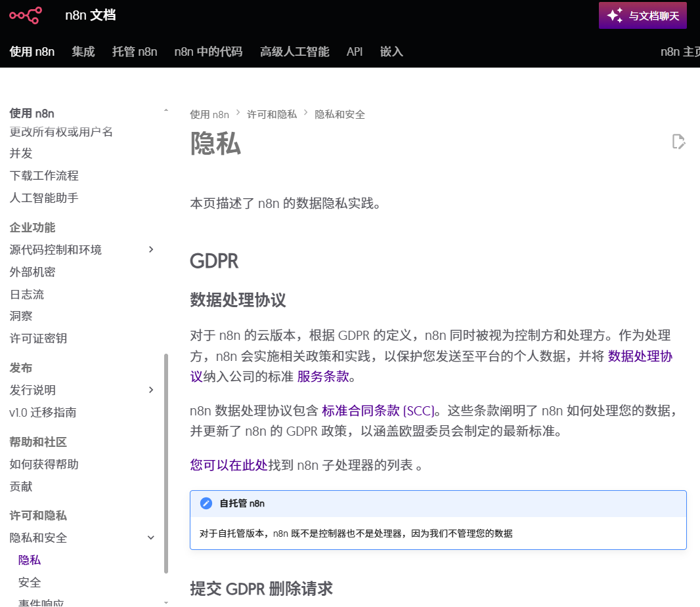Screen dimensions: 700x607
Task: Click the 使用 n8n sidebar heading
Action: [x=32, y=114]
